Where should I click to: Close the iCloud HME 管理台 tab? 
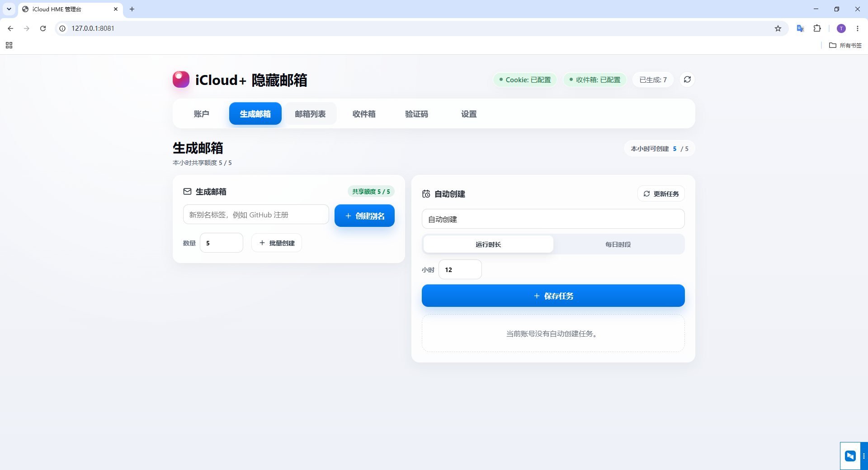pyautogui.click(x=116, y=9)
